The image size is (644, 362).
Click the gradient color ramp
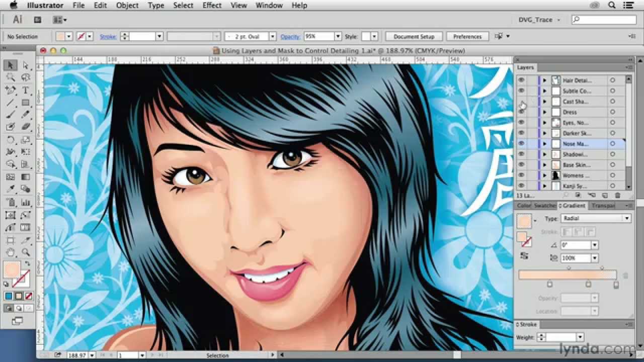[569, 275]
